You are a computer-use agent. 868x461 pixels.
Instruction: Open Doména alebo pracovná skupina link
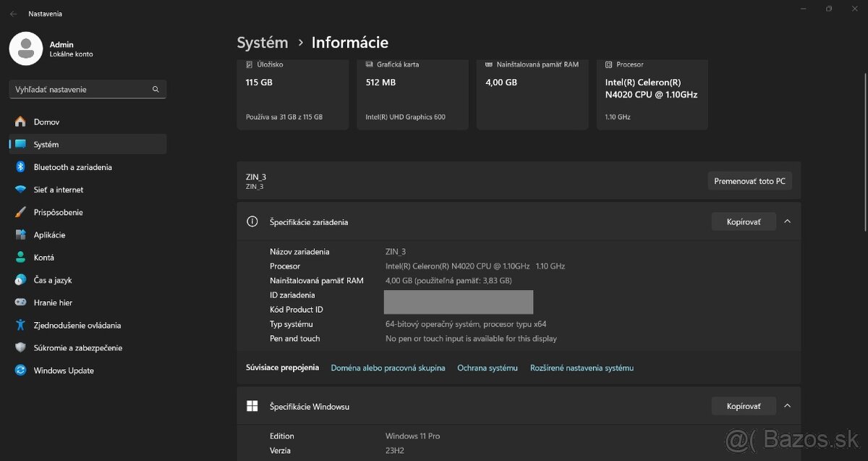point(388,368)
